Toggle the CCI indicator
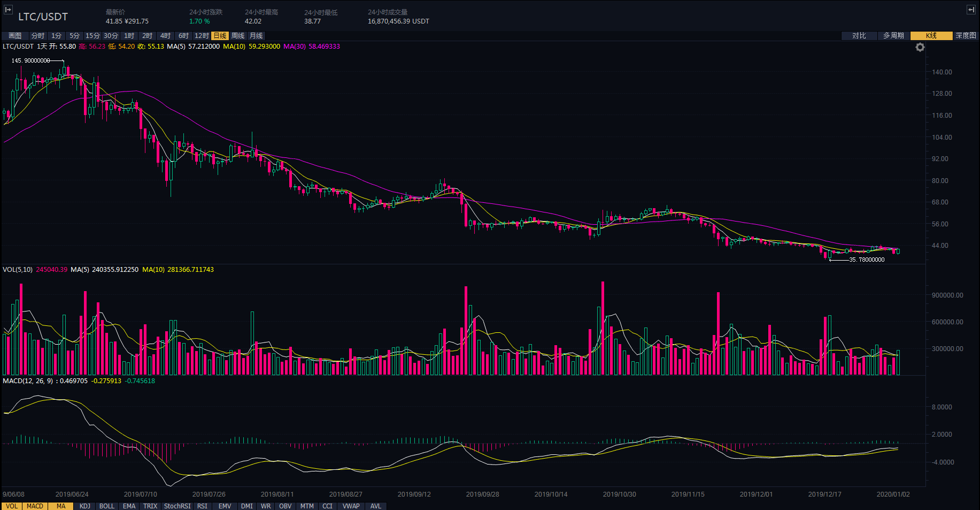The width and height of the screenshot is (980, 510). coord(327,506)
